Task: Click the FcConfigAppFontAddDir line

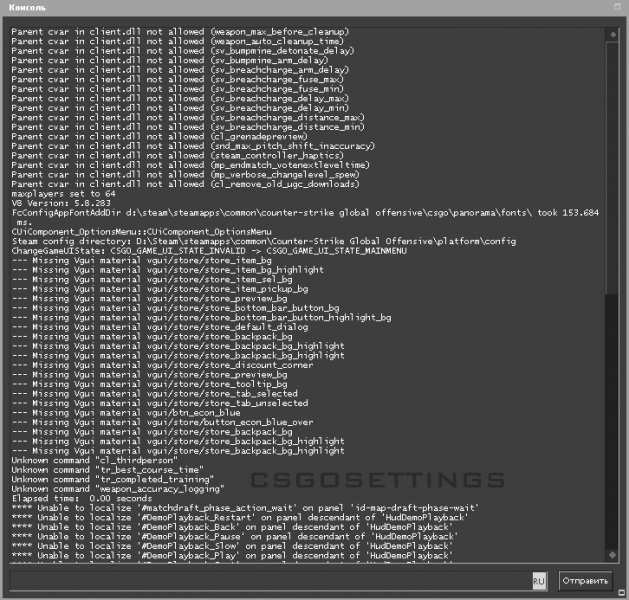Action: pos(305,217)
